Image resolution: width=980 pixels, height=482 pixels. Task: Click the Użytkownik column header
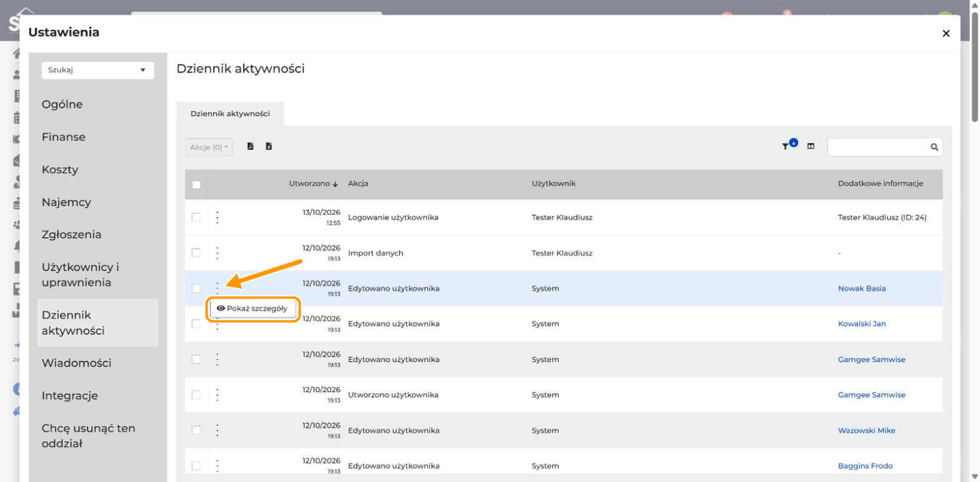tap(554, 184)
